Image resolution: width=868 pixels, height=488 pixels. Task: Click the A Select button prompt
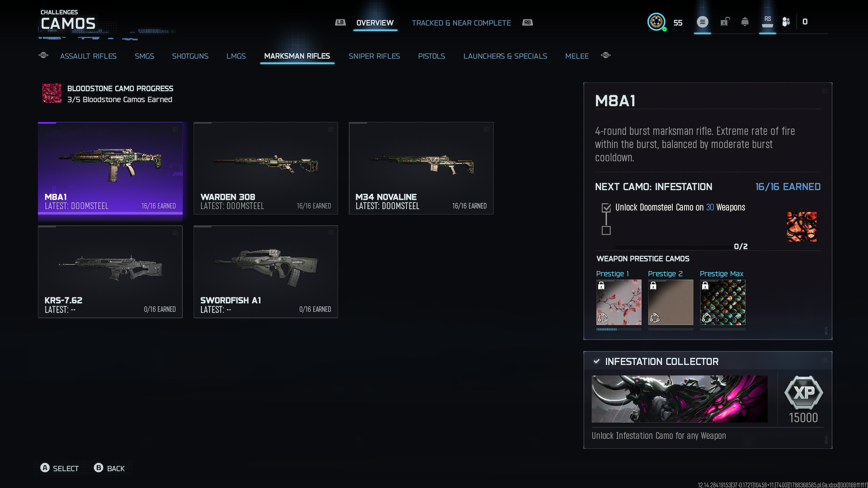pyautogui.click(x=59, y=468)
